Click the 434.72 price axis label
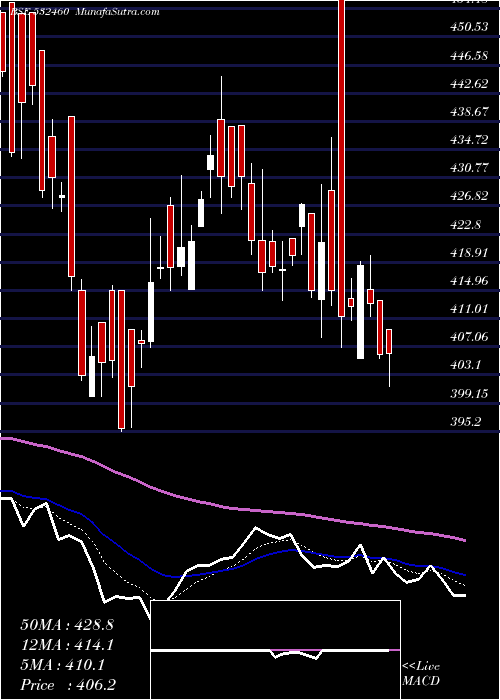The height and width of the screenshot is (700, 500). [x=469, y=141]
